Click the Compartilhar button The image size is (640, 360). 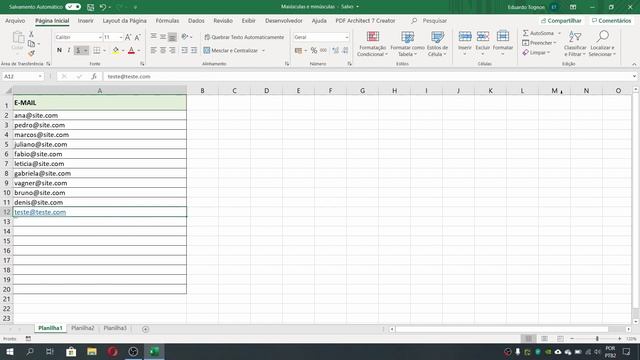coord(561,20)
